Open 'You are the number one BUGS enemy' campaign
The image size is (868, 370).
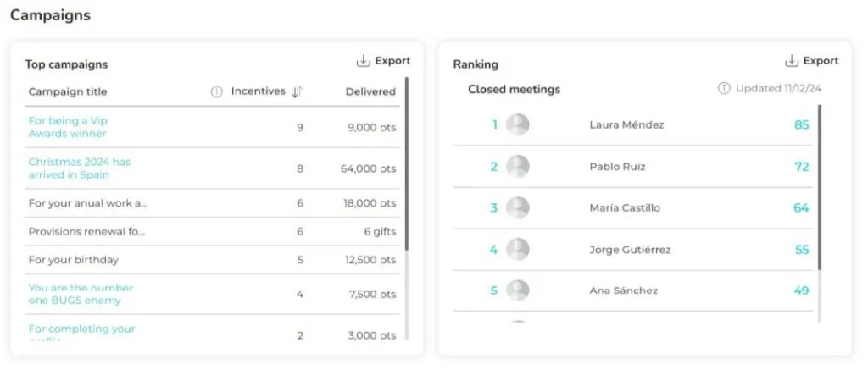[x=81, y=294]
